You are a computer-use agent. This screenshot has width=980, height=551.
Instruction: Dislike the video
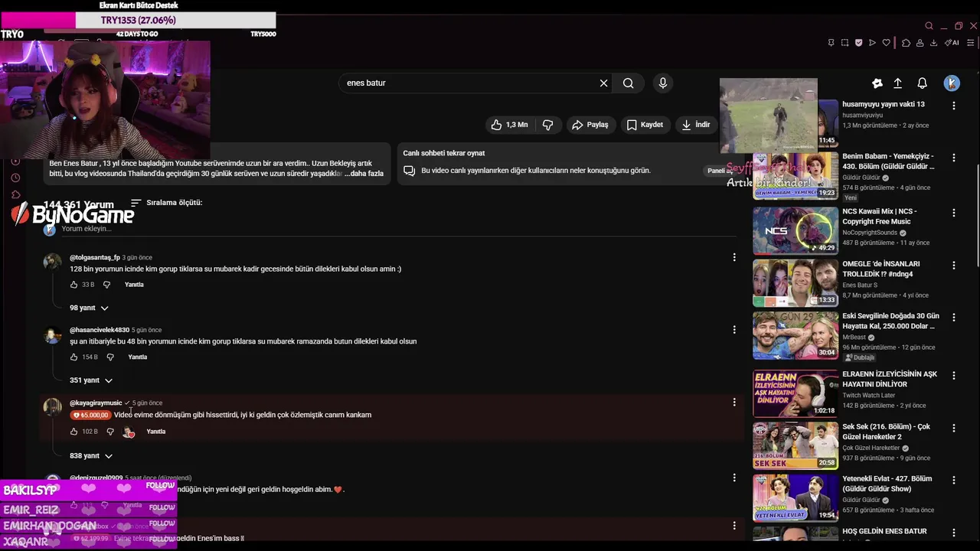click(548, 125)
